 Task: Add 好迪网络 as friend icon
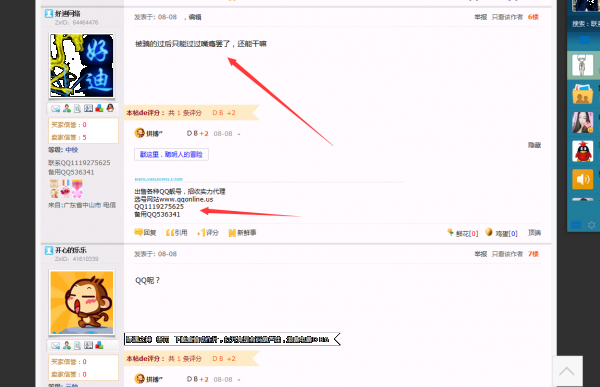point(67,109)
